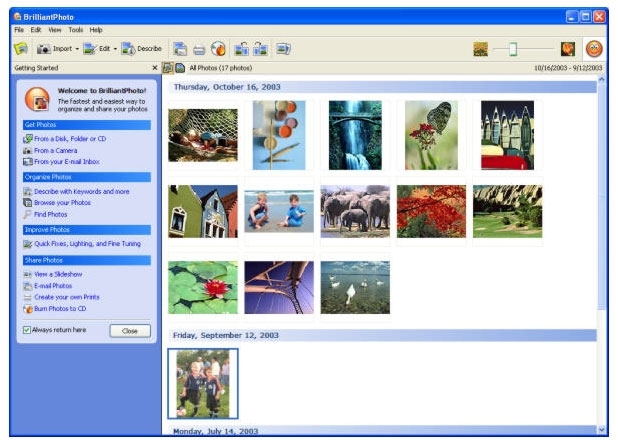Select the red autumn leaves thumbnail

[431, 211]
